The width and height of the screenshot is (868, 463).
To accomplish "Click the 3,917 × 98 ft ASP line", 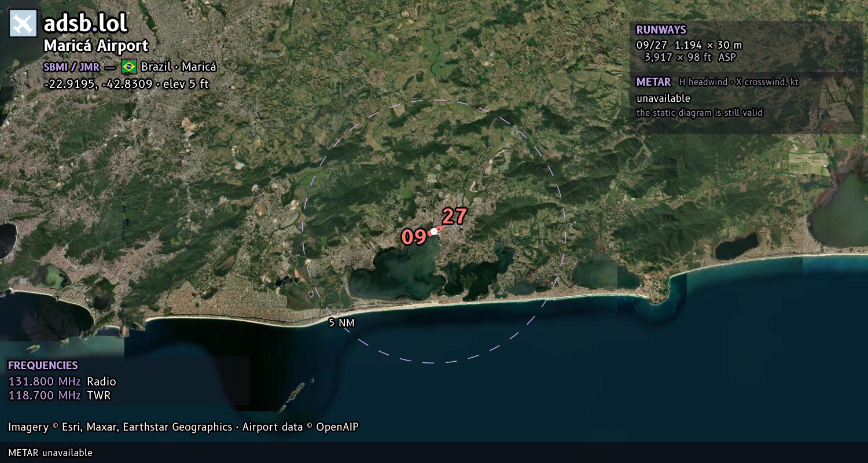I will pyautogui.click(x=690, y=57).
